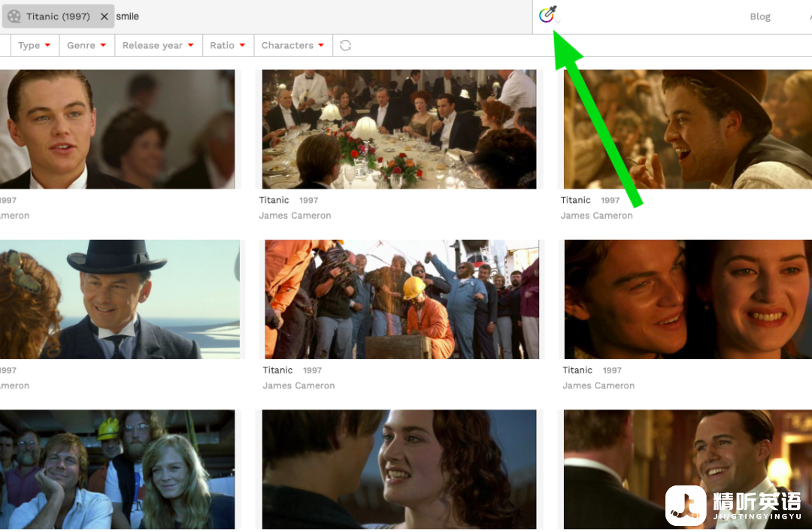The height and width of the screenshot is (532, 812).
Task: Reset filters with the refresh icon
Action: click(x=345, y=46)
